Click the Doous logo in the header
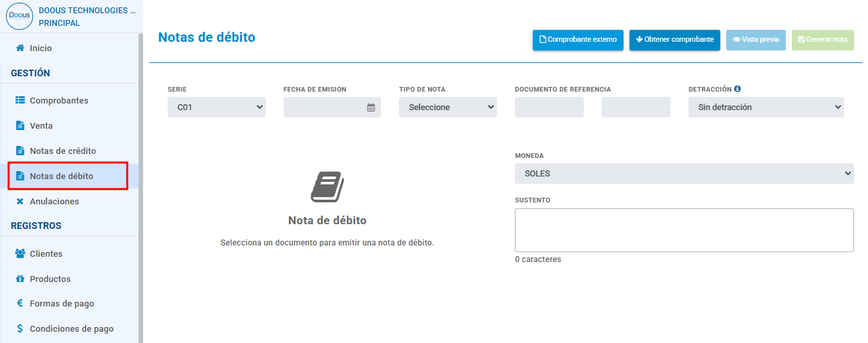Viewport: 868px width, 343px height. tap(19, 16)
